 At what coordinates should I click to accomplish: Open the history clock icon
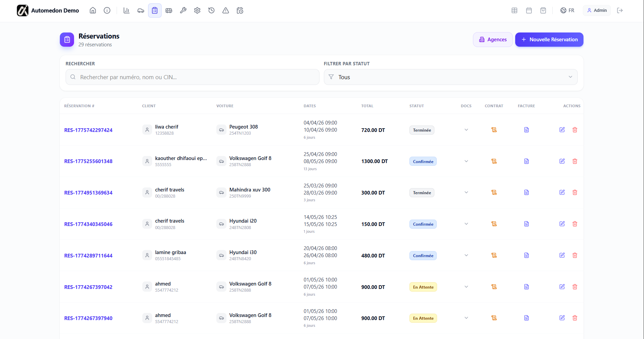[211, 10]
